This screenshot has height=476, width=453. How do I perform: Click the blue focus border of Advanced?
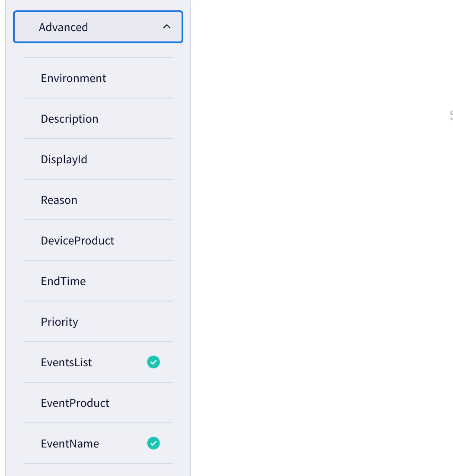tap(98, 12)
